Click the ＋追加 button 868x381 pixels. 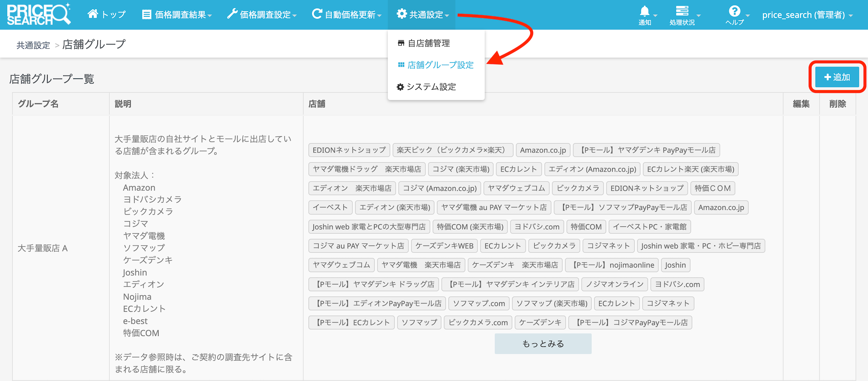coord(837,77)
